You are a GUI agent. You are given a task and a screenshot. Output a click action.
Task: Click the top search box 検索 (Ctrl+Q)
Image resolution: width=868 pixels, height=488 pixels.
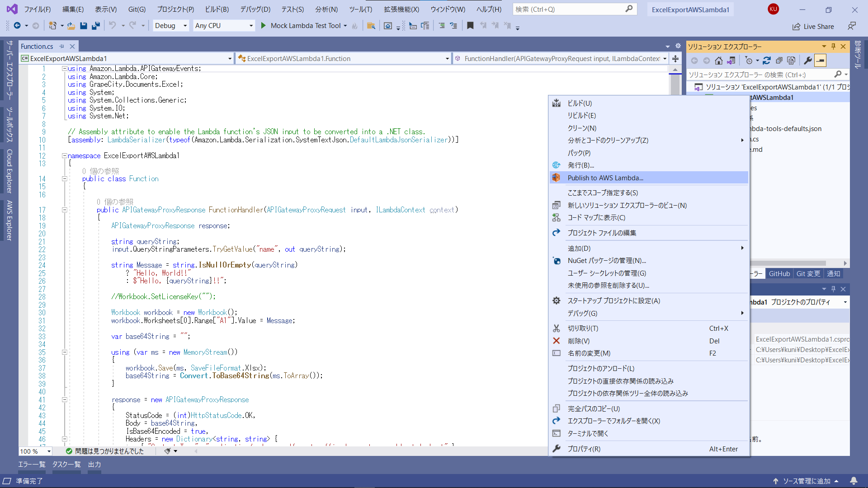(x=575, y=9)
